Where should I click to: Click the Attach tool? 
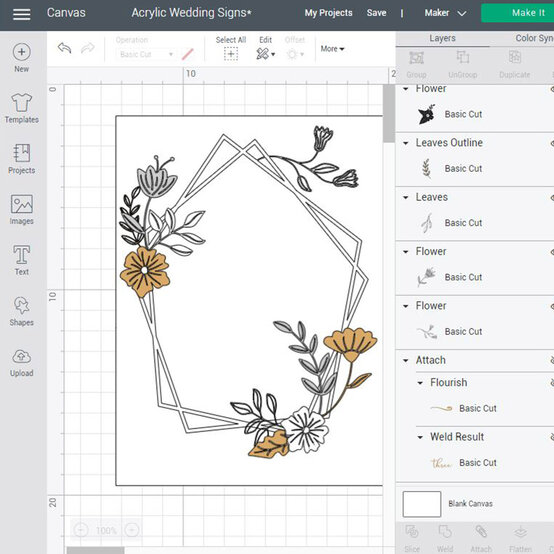481,538
